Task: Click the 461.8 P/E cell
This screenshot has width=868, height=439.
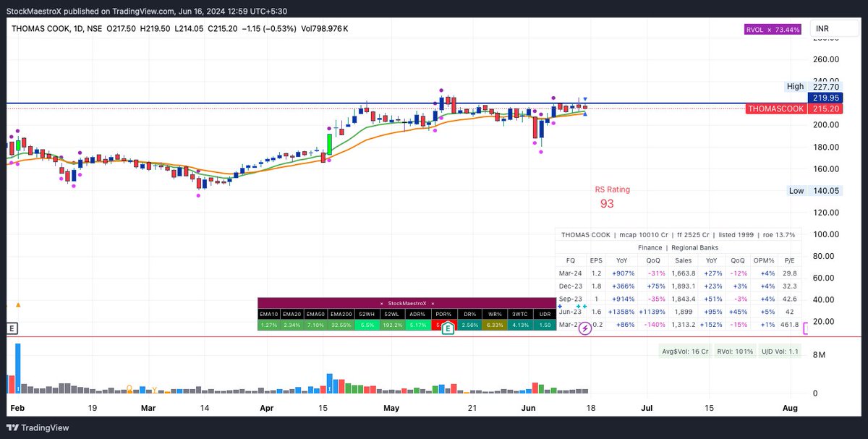Action: point(790,325)
